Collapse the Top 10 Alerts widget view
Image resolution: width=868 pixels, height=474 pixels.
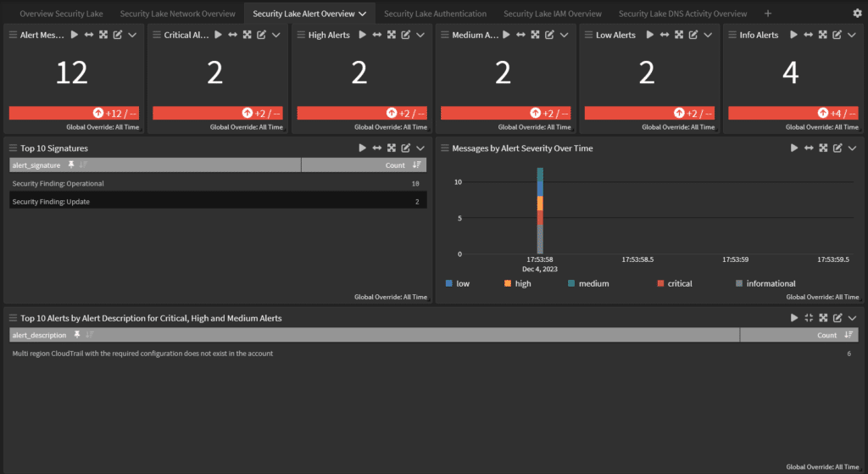click(808, 318)
